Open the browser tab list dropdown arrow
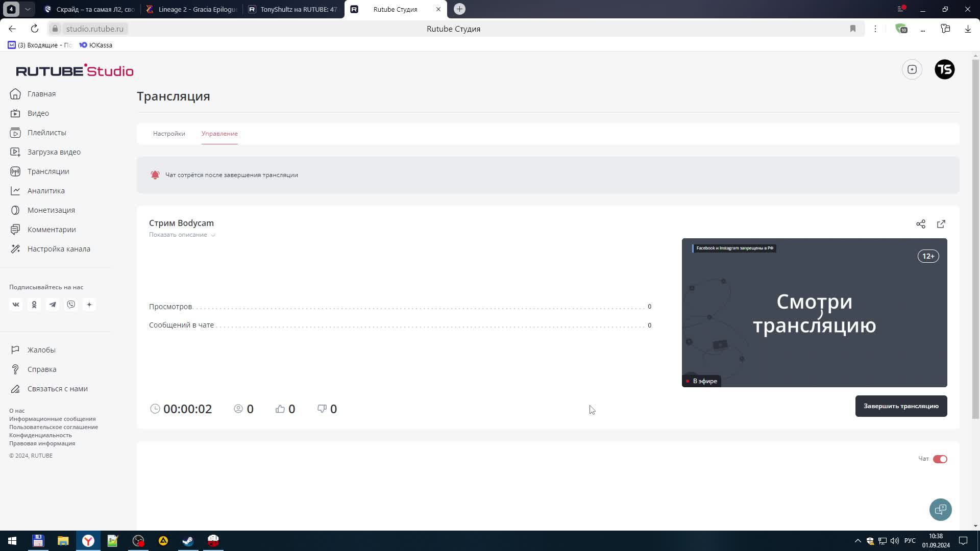 click(28, 9)
